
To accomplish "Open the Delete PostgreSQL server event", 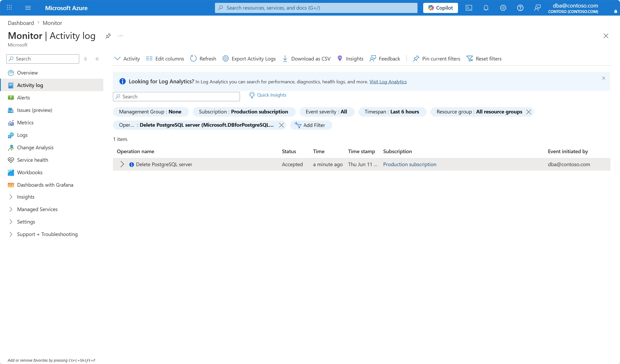I will pyautogui.click(x=164, y=164).
